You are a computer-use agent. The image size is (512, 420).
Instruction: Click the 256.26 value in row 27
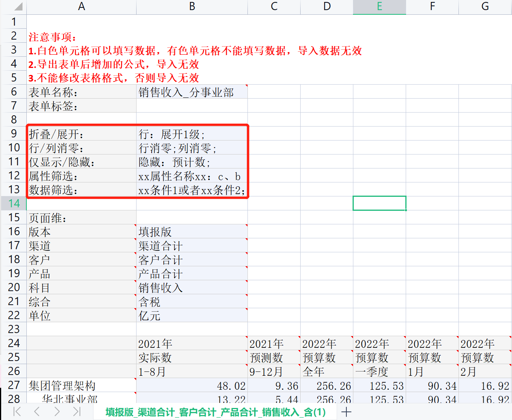327,386
